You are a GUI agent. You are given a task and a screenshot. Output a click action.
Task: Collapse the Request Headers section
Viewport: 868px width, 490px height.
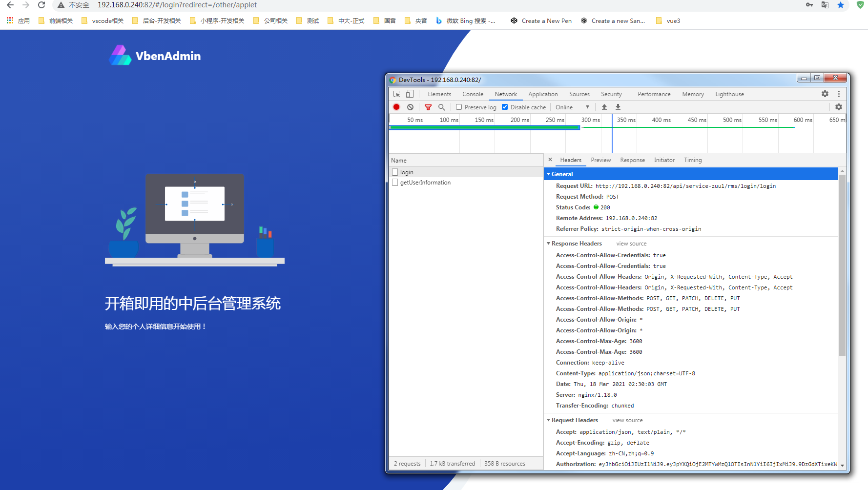coord(548,420)
